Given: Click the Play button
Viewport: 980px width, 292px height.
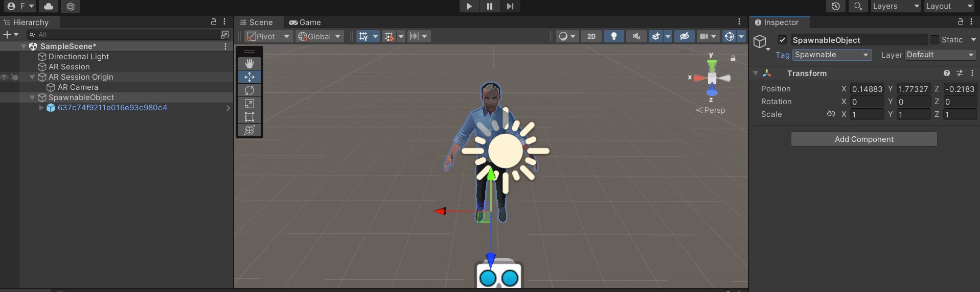Looking at the screenshot, I should pos(469,6).
